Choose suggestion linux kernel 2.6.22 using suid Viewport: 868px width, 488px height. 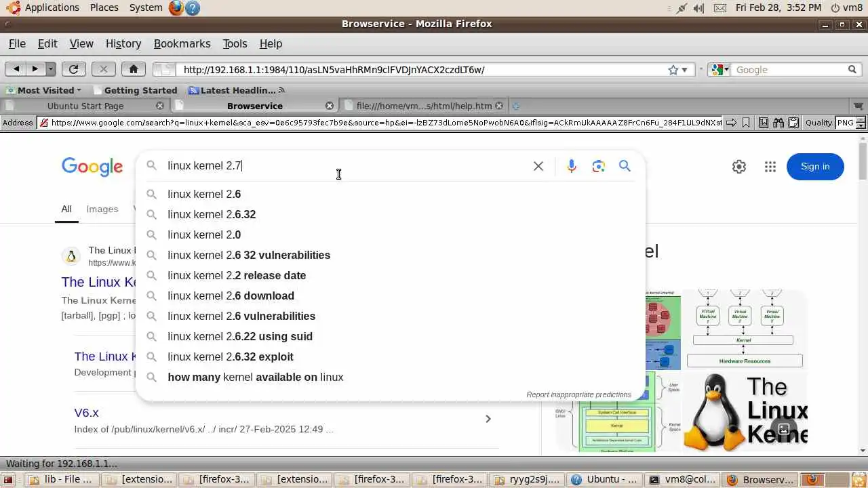click(x=391, y=336)
